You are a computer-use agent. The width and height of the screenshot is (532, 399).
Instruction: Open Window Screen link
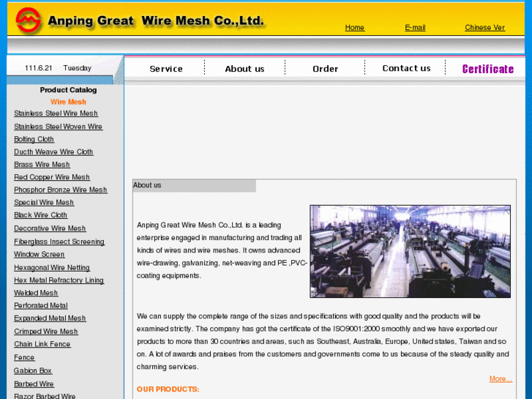tap(40, 254)
